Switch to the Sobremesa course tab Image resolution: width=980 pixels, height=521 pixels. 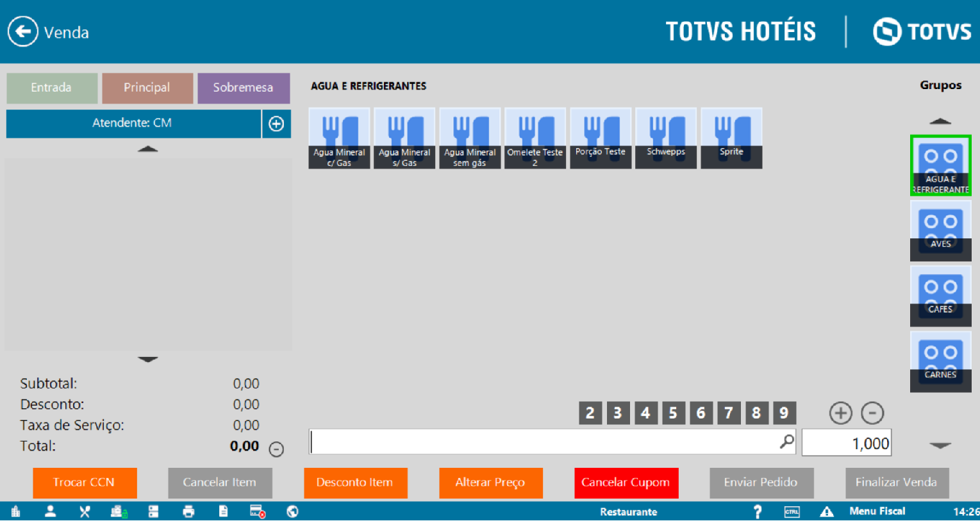coord(244,88)
